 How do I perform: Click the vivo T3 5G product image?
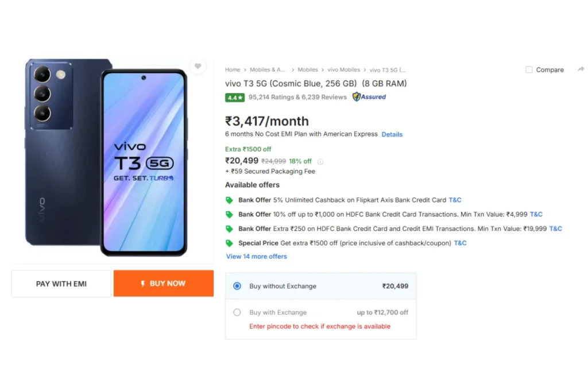click(x=106, y=157)
